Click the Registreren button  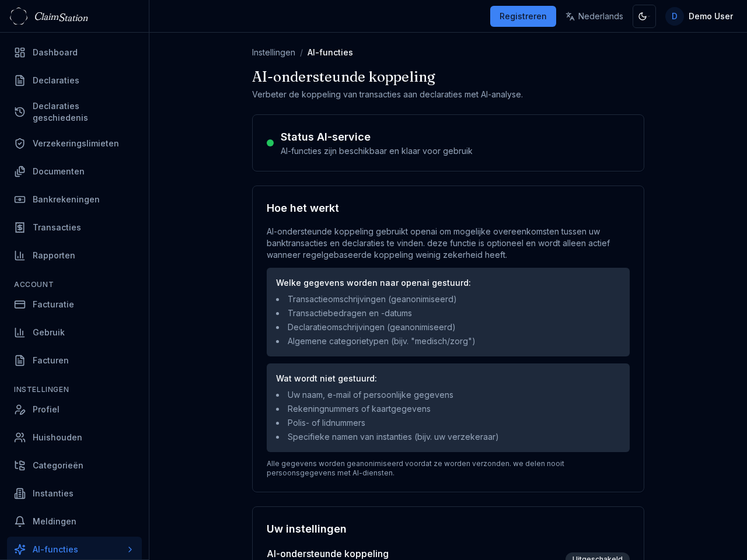(523, 16)
